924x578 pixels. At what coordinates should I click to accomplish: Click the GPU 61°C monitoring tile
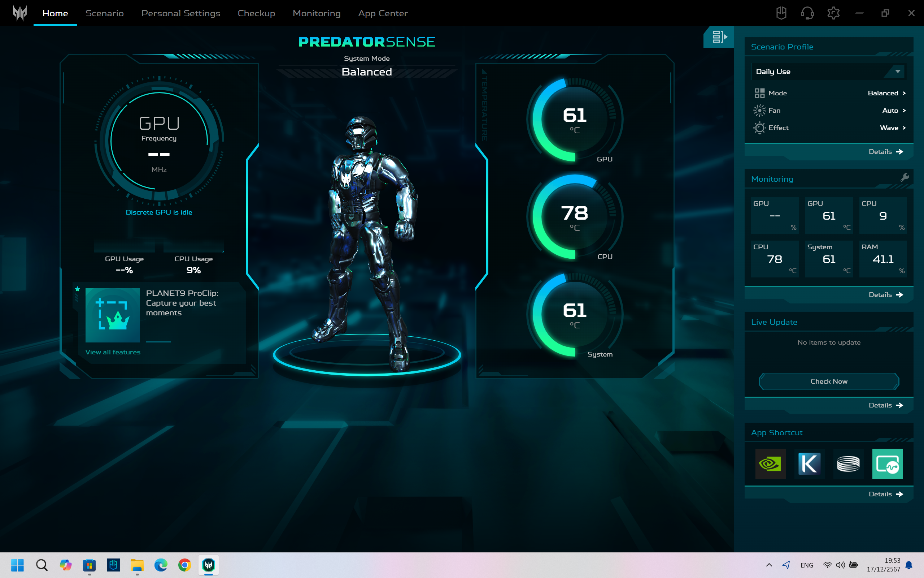point(829,215)
